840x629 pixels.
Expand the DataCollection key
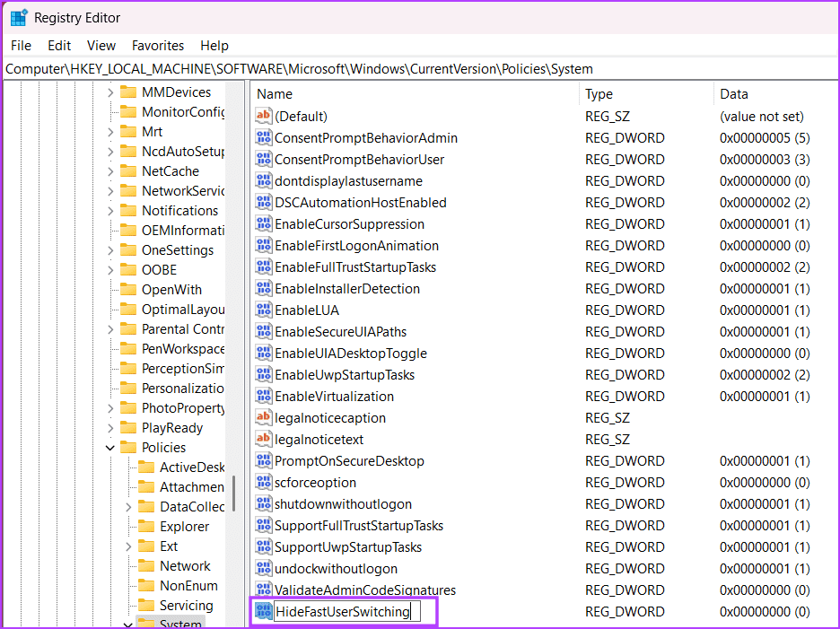pyautogui.click(x=128, y=507)
